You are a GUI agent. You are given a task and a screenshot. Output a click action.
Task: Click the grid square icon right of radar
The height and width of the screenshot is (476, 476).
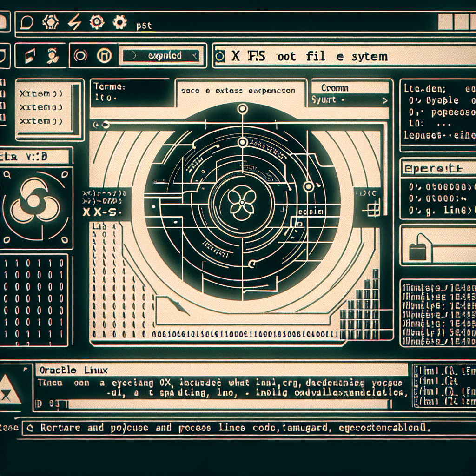[x=373, y=210]
